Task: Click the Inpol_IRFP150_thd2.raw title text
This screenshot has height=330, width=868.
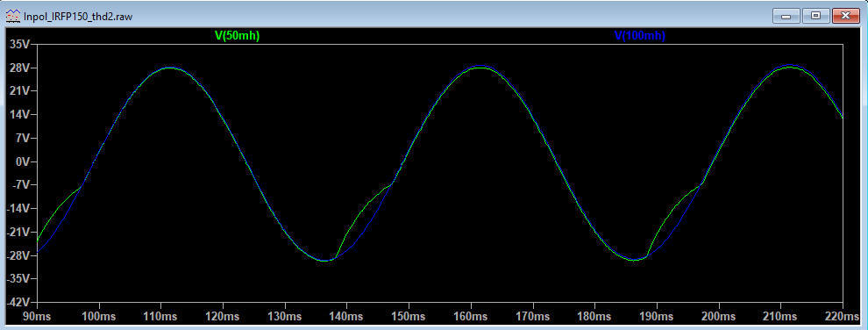Action: [x=77, y=16]
